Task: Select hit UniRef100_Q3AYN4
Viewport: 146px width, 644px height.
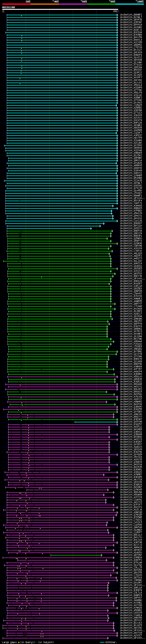Action: 131,110
